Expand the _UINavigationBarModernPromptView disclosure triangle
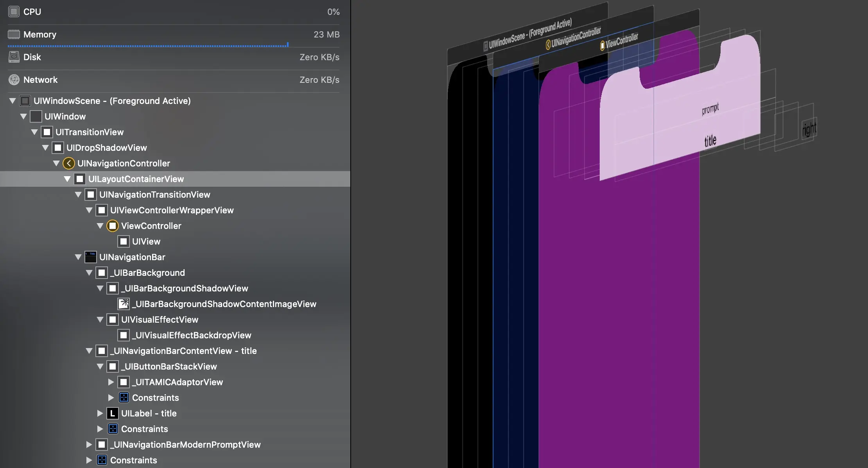 coord(89,445)
